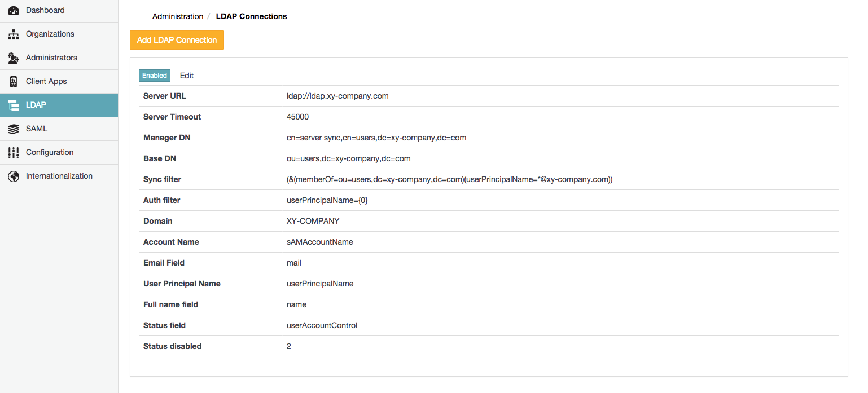This screenshot has width=868, height=393.
Task: Click Edit link for LDAP connection
Action: click(x=187, y=76)
